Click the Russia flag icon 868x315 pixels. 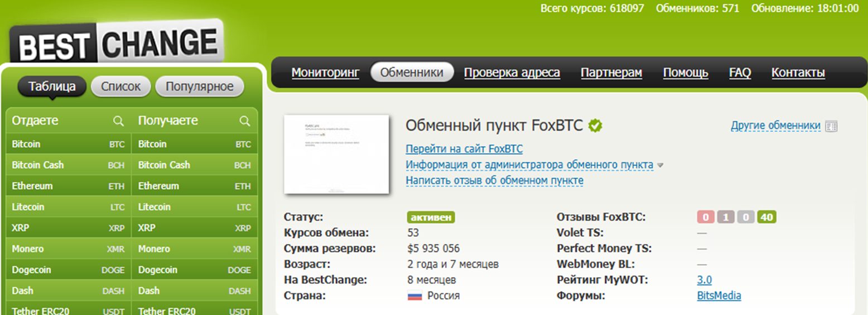click(x=414, y=296)
